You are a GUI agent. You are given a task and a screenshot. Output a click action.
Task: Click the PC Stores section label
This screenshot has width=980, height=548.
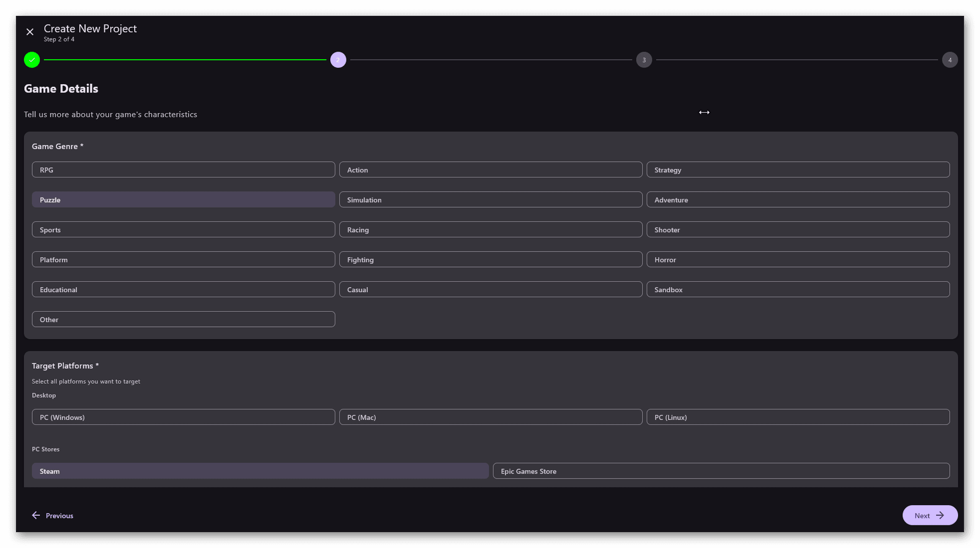coord(45,450)
